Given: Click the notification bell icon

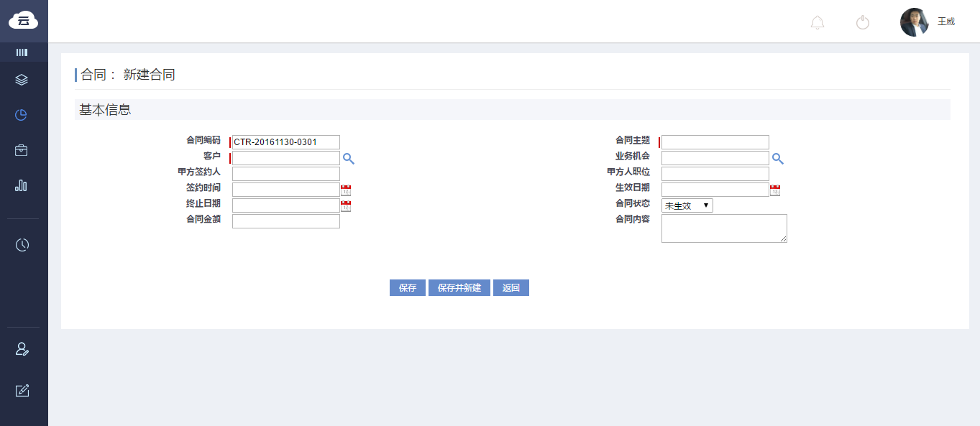Looking at the screenshot, I should [x=817, y=22].
